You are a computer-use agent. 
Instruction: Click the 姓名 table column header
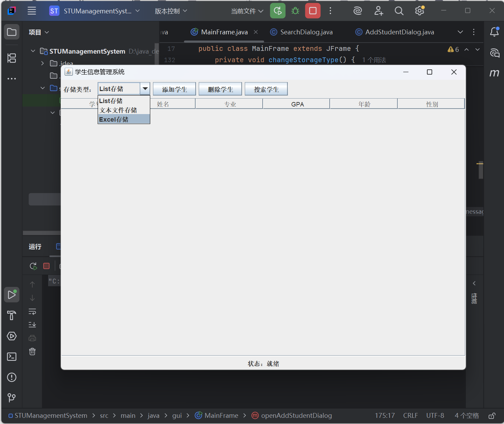pyautogui.click(x=173, y=104)
